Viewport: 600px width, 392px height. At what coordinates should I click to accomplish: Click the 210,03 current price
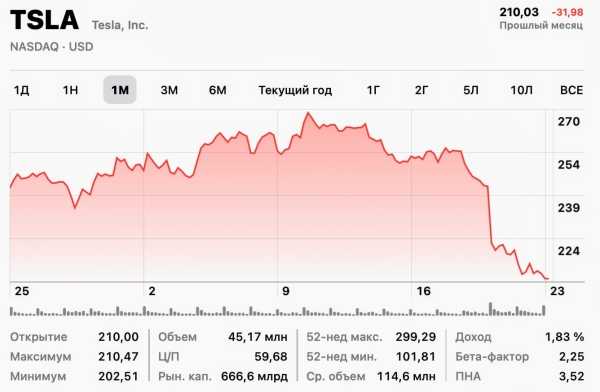coord(519,12)
